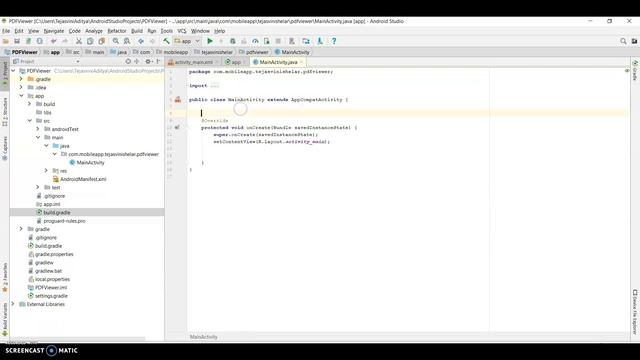Click the Scroll from Source target icon
The width and height of the screenshot is (640, 360).
click(x=128, y=62)
